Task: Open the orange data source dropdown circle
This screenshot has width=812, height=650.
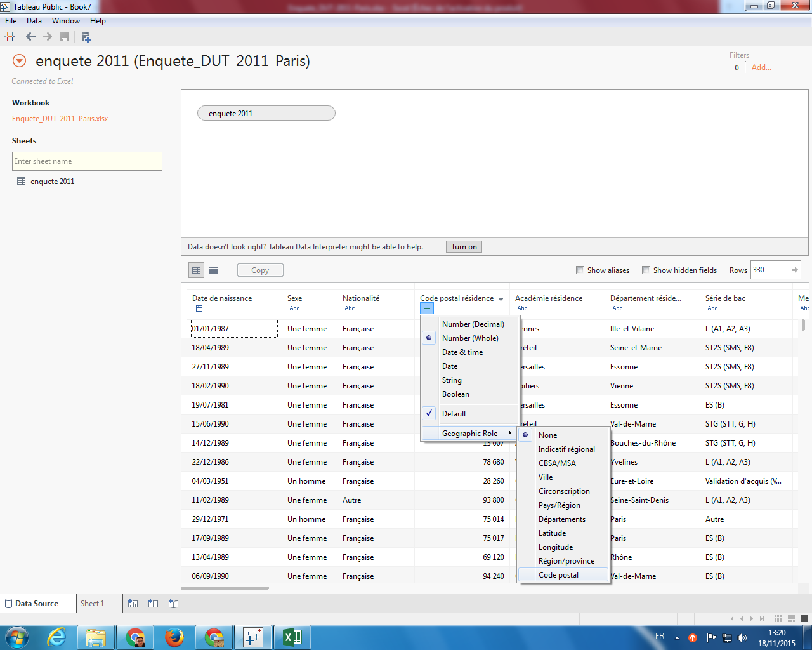Action: [20, 61]
